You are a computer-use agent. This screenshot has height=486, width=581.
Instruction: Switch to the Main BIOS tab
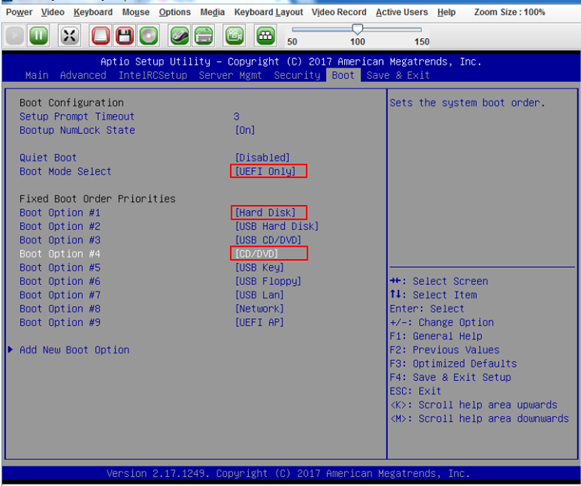tap(37, 75)
